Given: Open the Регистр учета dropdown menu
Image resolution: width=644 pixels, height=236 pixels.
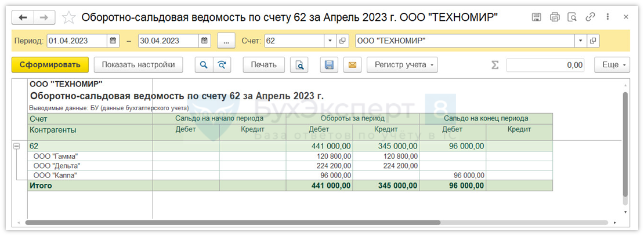Looking at the screenshot, I should (402, 65).
